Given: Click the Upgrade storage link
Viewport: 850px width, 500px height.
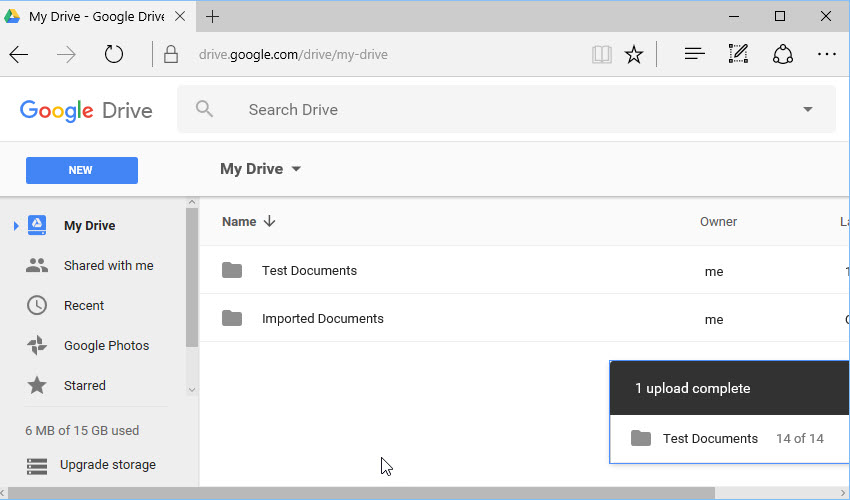Looking at the screenshot, I should [x=108, y=465].
